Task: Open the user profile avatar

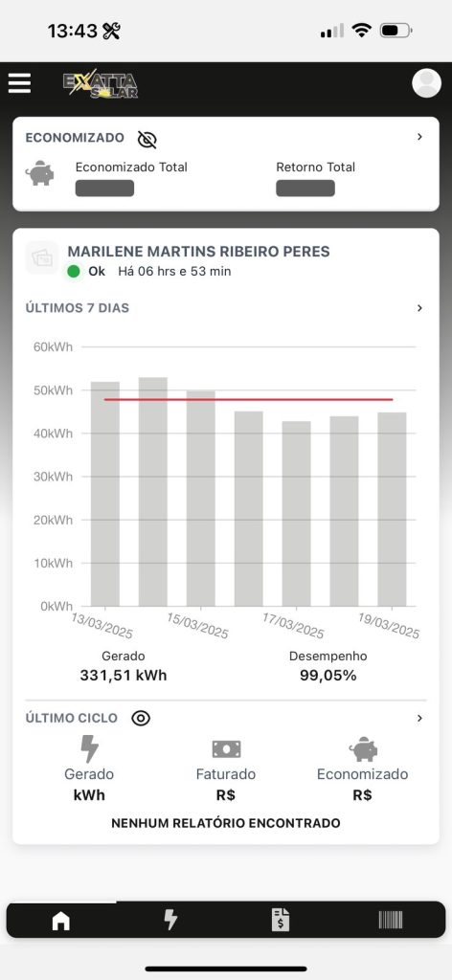Action: (426, 82)
